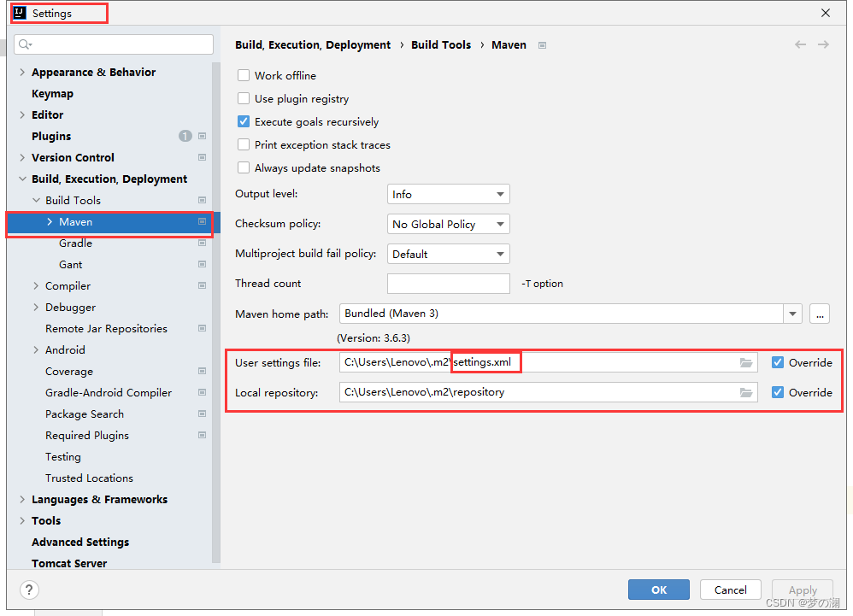Toggle Override for User settings file
This screenshot has width=853, height=616.
tap(778, 362)
